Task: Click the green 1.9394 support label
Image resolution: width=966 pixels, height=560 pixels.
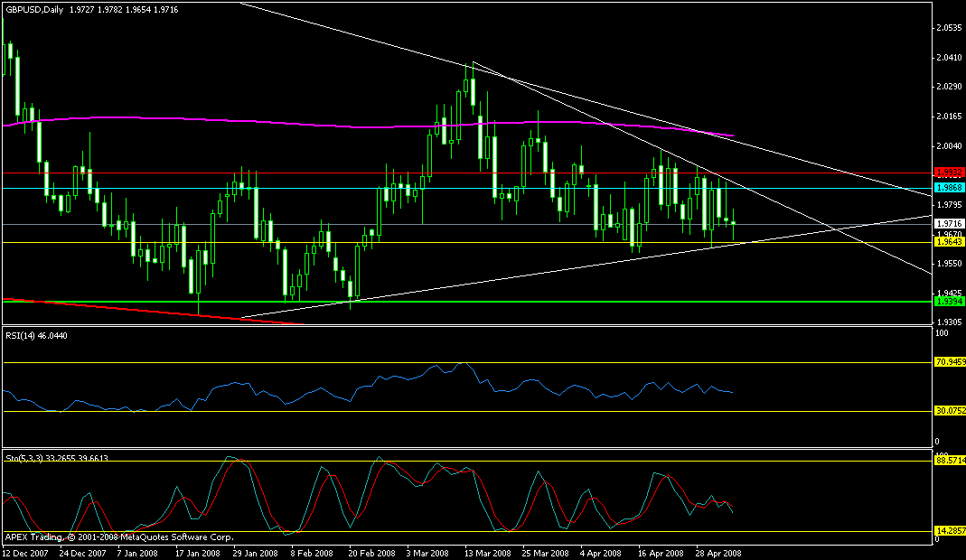Action: (x=947, y=301)
